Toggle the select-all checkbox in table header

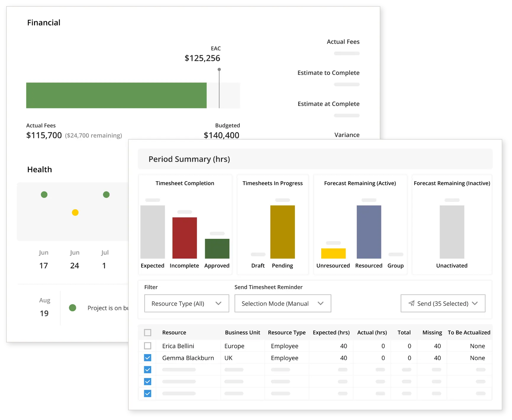pos(148,333)
